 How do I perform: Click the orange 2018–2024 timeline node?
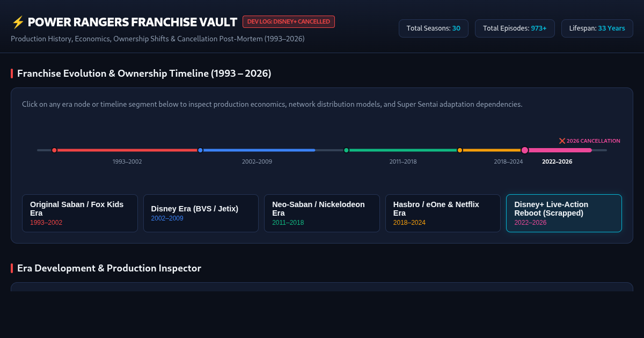(460, 150)
